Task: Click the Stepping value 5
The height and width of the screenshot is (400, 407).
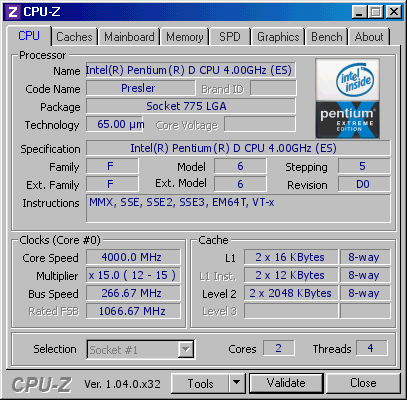Action: 364,166
